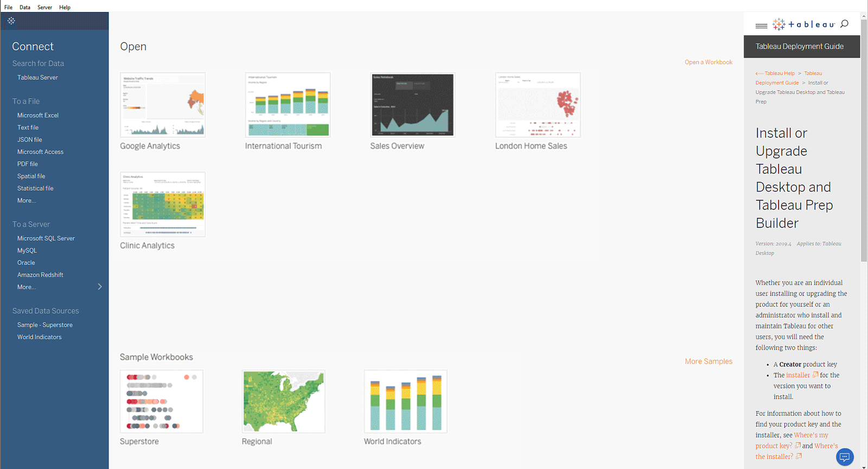The width and height of the screenshot is (868, 469).
Task: Click the Tableau start page icon
Action: pos(11,21)
